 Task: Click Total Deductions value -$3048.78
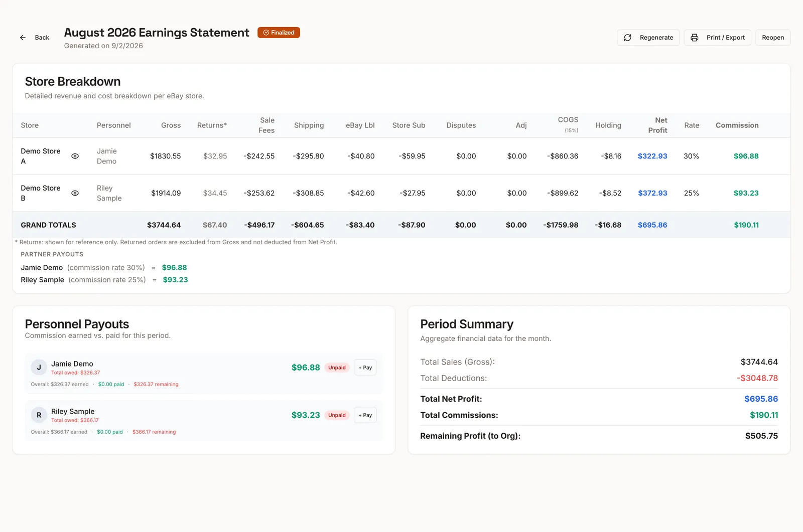pyautogui.click(x=757, y=378)
